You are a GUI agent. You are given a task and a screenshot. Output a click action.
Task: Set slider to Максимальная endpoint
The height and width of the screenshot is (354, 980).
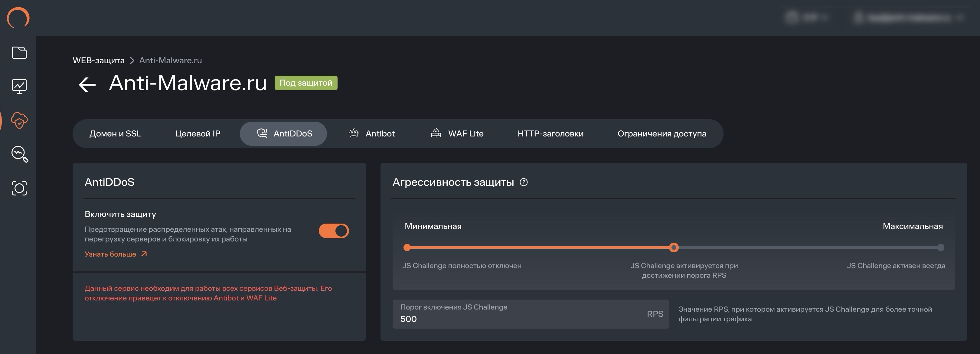point(940,247)
